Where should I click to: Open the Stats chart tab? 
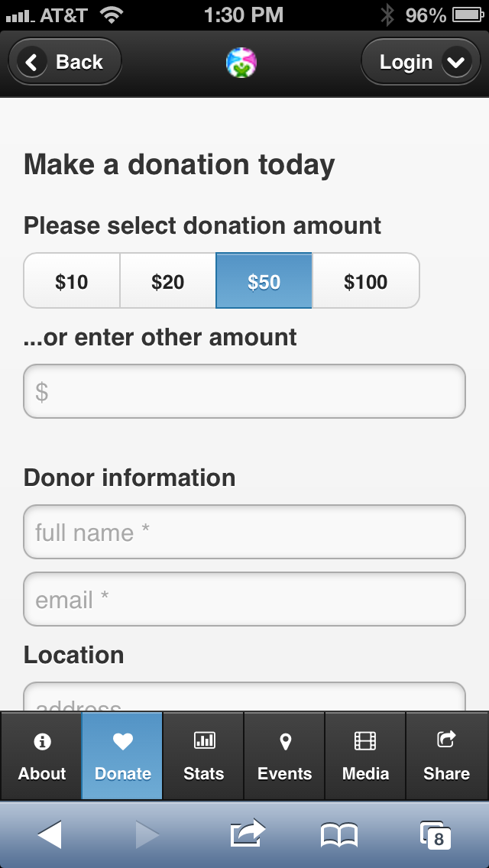click(x=204, y=756)
